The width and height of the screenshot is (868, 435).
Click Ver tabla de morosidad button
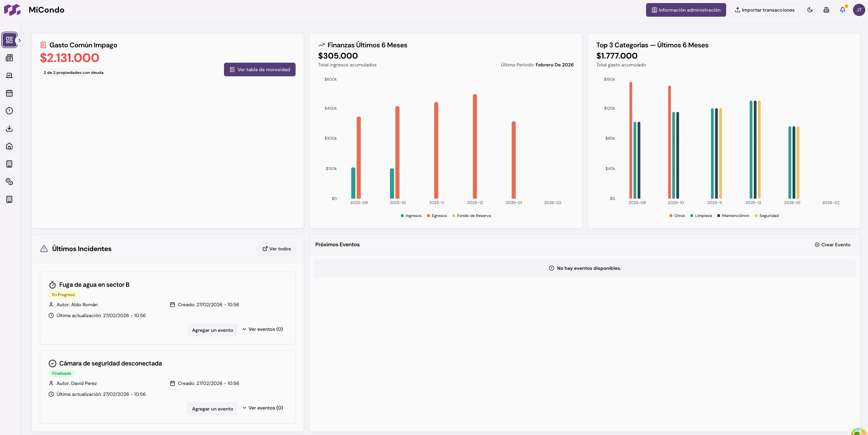[x=259, y=69]
